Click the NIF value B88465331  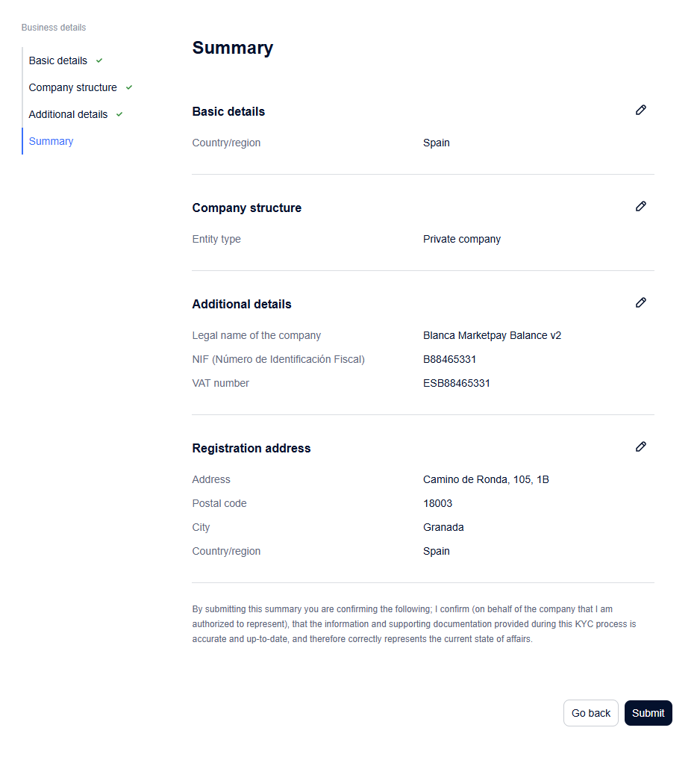click(449, 359)
